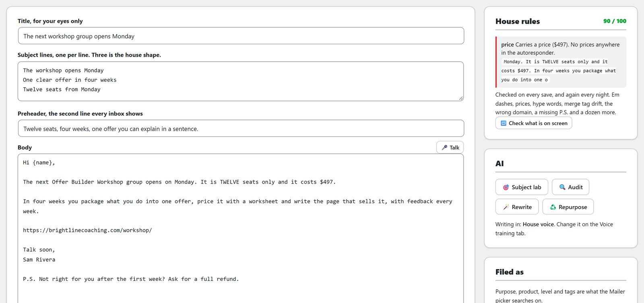Edit the title field

tap(241, 36)
